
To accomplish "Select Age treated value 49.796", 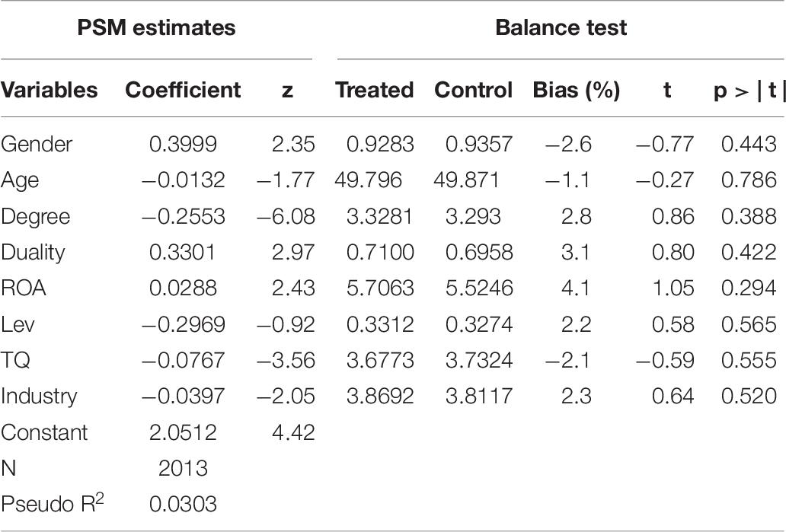I will 369,180.
